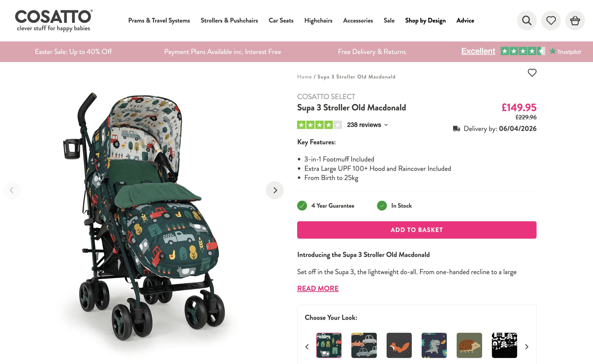Image resolution: width=593 pixels, height=364 pixels.
Task: Move look swatches carousel to next
Action: [527, 347]
